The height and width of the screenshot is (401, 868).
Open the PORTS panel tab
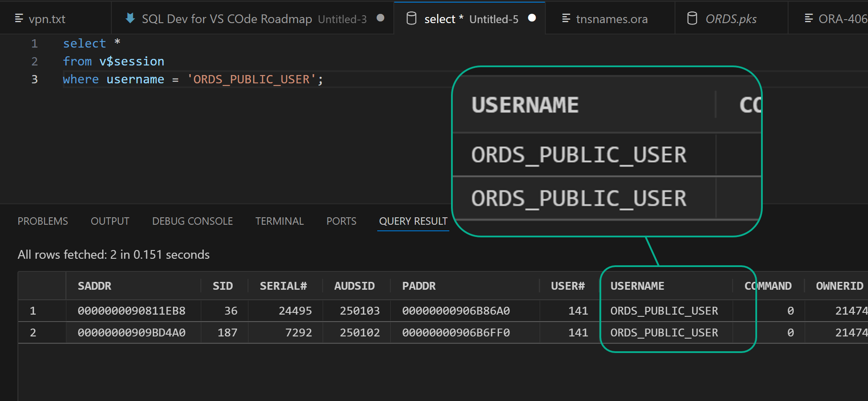tap(341, 221)
